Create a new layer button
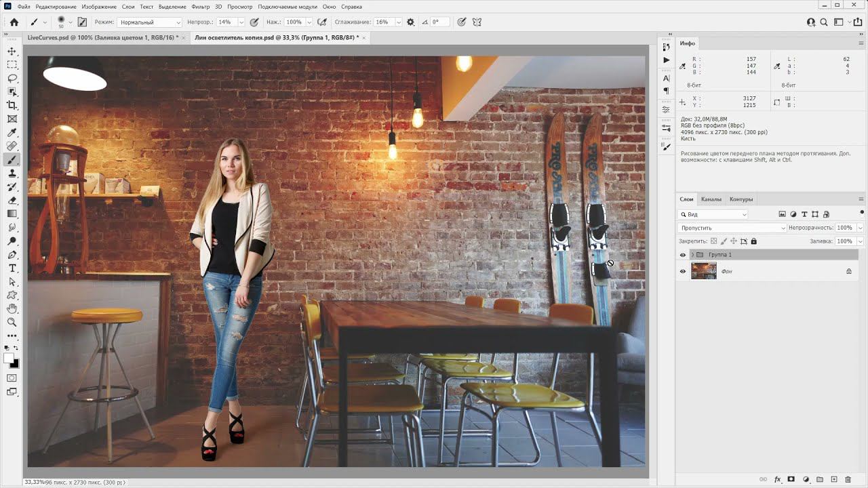This screenshot has width=868, height=488. [x=834, y=479]
